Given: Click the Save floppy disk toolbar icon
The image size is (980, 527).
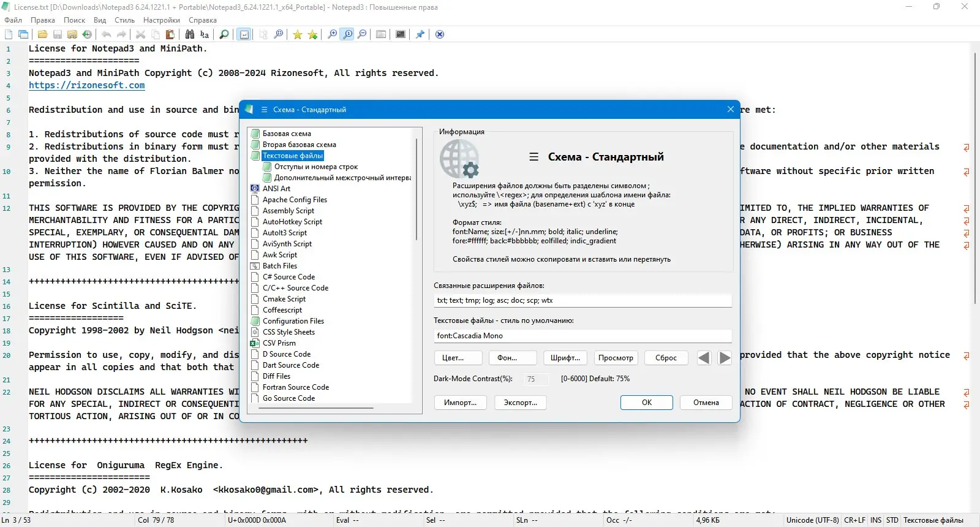Looking at the screenshot, I should pyautogui.click(x=57, y=34).
